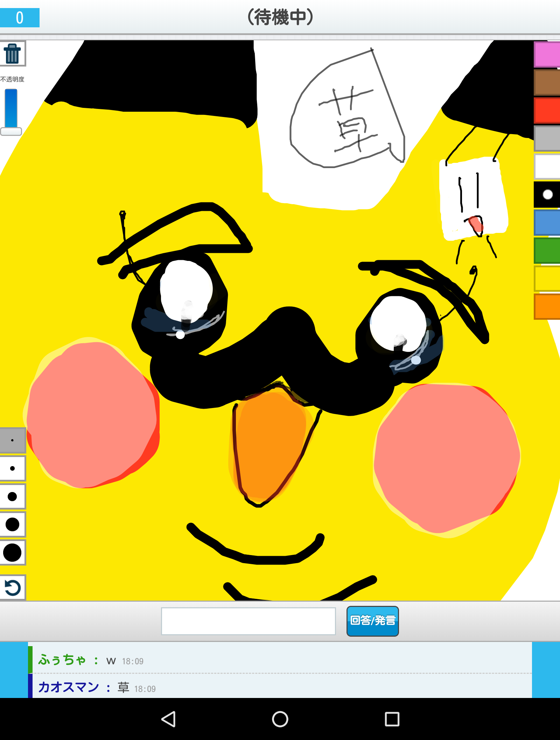Viewport: 560px width, 740px height.
Task: Tap the score counter showing 0
Action: [20, 18]
